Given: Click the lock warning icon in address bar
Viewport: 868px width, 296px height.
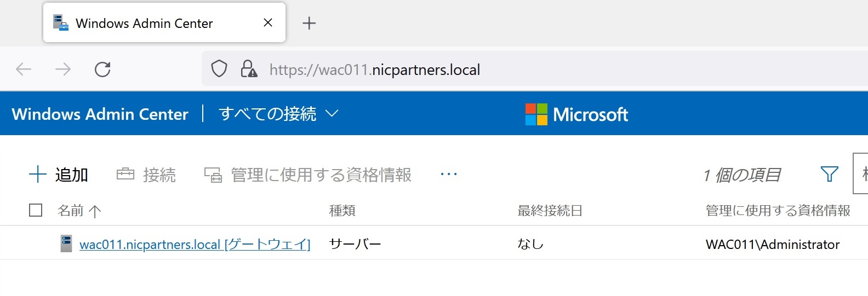Looking at the screenshot, I should (x=249, y=69).
